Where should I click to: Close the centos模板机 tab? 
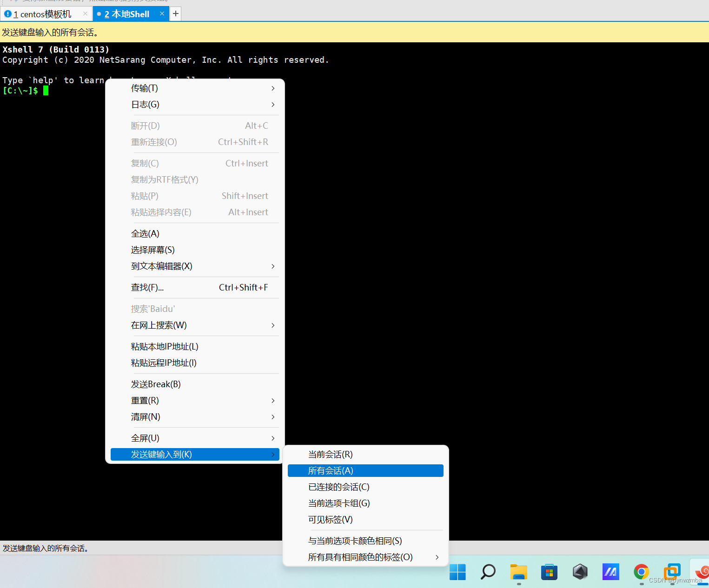point(85,13)
